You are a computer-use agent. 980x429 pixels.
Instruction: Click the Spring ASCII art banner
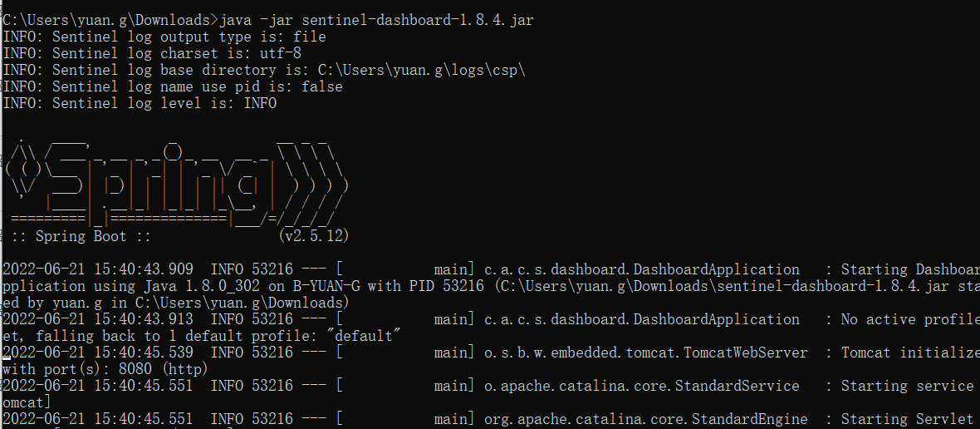174,179
